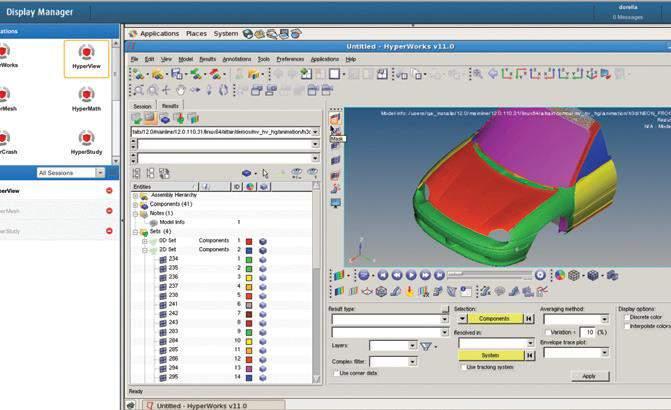Click the rotate view tool
The image size is (671, 410).
(x=223, y=90)
